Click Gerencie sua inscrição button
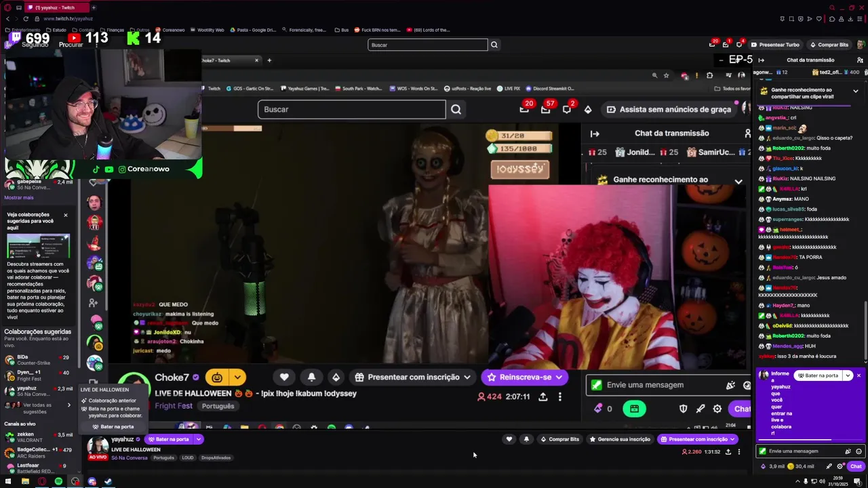This screenshot has height=488, width=868. [620, 439]
